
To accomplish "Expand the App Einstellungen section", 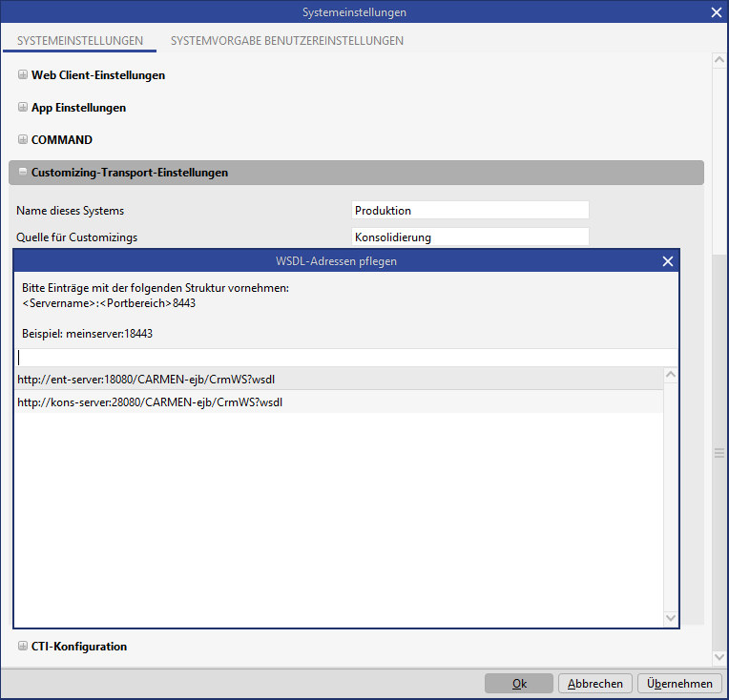I will 23,108.
